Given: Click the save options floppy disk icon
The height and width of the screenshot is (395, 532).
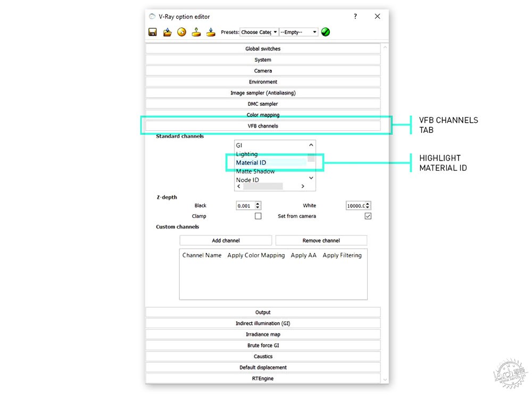Looking at the screenshot, I should 153,32.
